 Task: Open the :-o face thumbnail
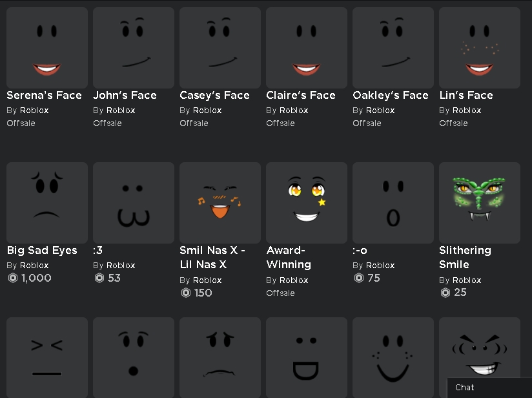(x=393, y=203)
